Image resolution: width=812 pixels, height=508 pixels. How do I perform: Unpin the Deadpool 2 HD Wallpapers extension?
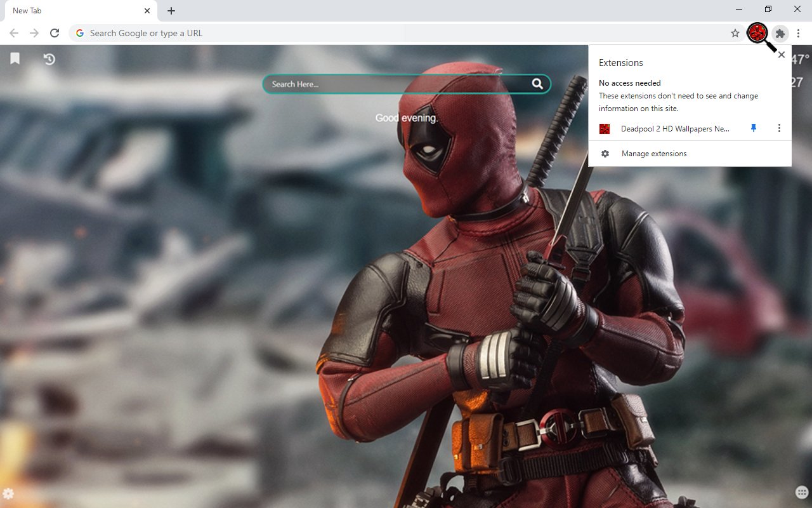click(x=754, y=128)
